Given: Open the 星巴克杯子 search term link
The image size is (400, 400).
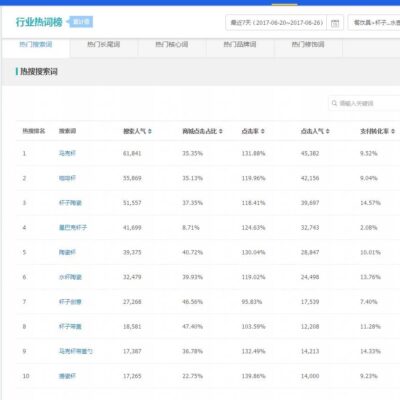Looking at the screenshot, I should (73, 228).
